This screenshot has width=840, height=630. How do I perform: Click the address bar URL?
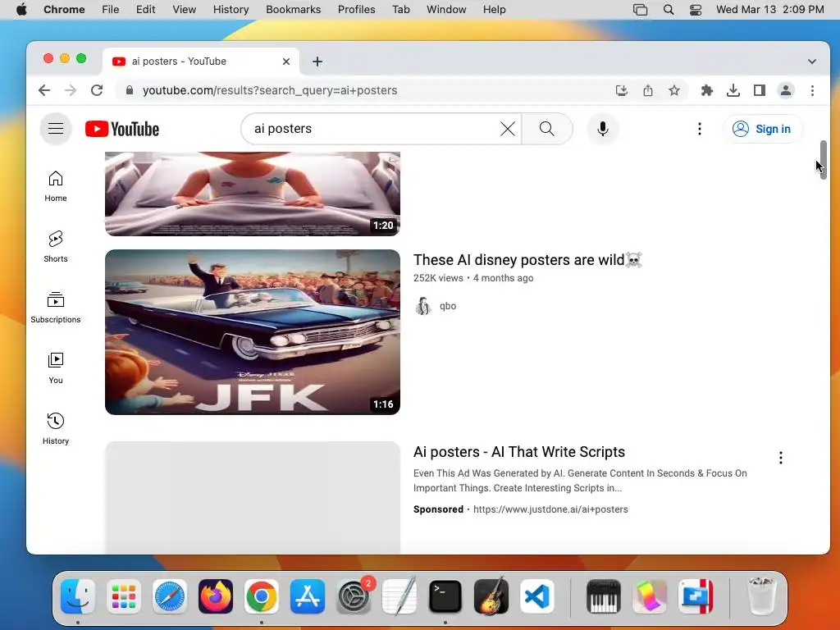tap(270, 90)
